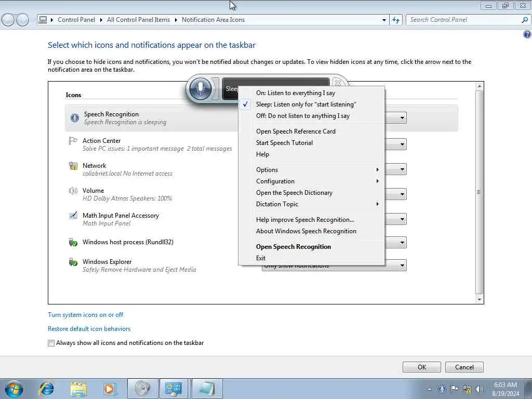Choose Open the Speech Dictionary
Viewport: 532px width, 399px height.
coord(312,193)
